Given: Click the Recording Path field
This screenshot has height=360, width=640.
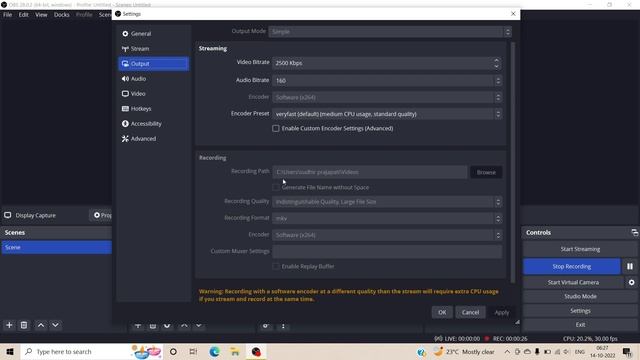Looking at the screenshot, I should coord(370,172).
